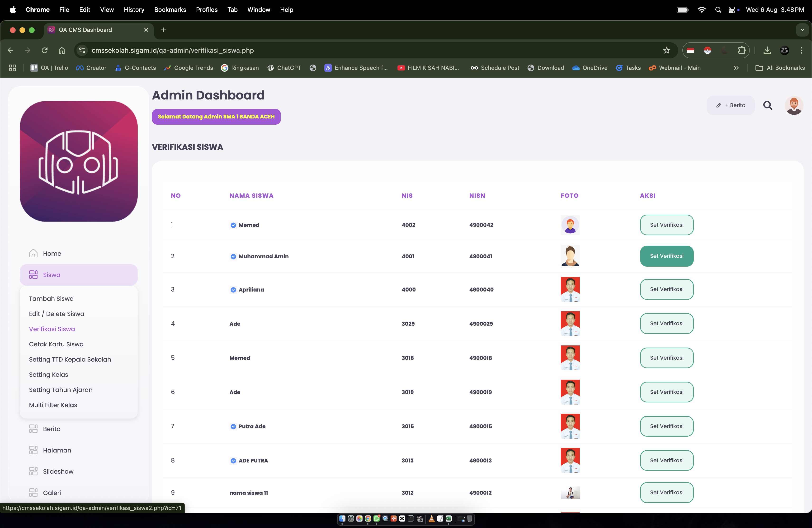Screen dimensions: 812x528
Task: Reload the page with the refresh icon
Action: pos(45,51)
